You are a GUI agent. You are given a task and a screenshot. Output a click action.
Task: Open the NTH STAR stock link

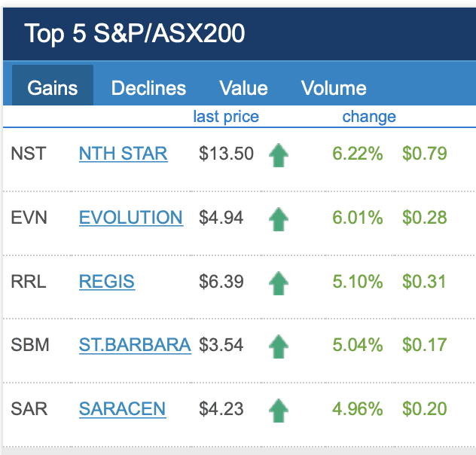123,154
